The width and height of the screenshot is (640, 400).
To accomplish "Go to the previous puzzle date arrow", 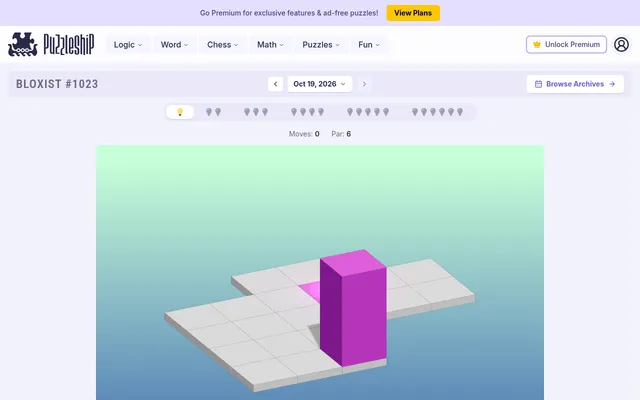I will 276,84.
